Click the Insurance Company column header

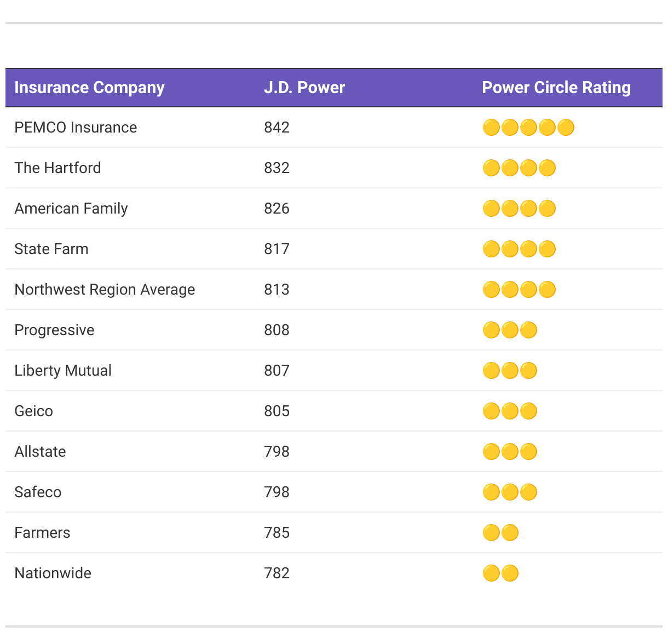click(89, 88)
